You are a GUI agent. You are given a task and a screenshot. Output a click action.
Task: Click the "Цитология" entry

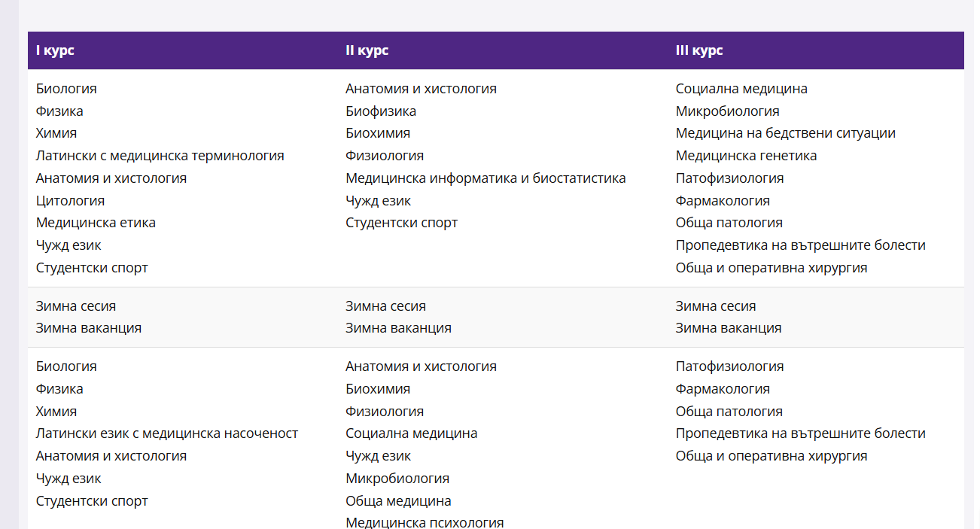tap(70, 201)
